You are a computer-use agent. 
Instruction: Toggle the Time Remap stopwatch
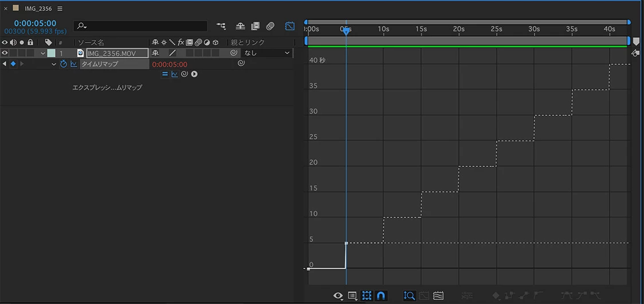pos(64,64)
